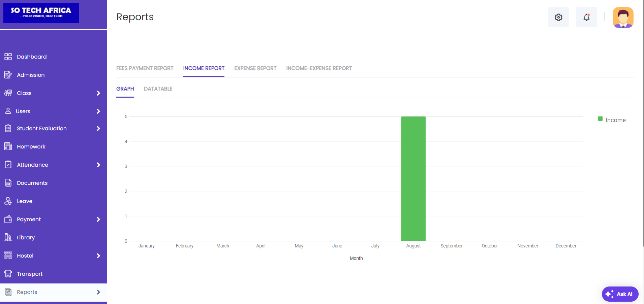Click the Admission icon in sidebar
This screenshot has width=644, height=304.
[8, 75]
